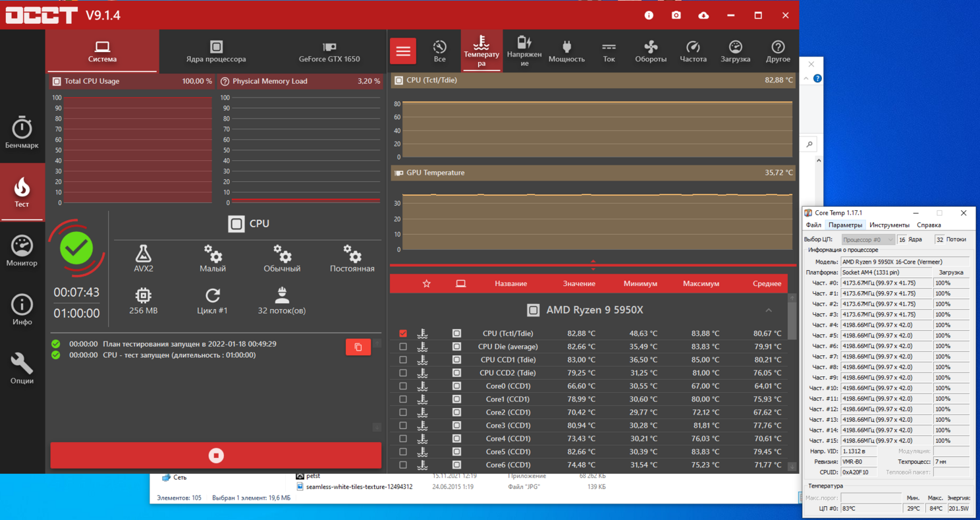Copy the test log with the red button

tap(358, 347)
